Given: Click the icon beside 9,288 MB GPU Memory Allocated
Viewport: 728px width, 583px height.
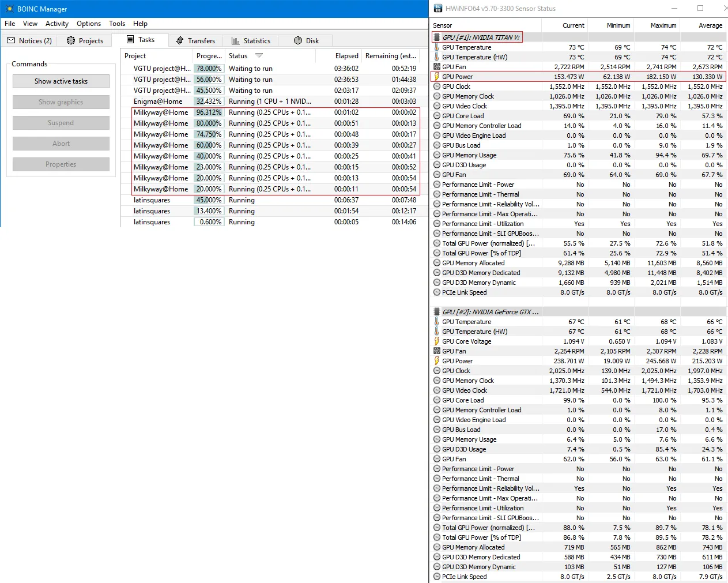Looking at the screenshot, I should tap(437, 263).
